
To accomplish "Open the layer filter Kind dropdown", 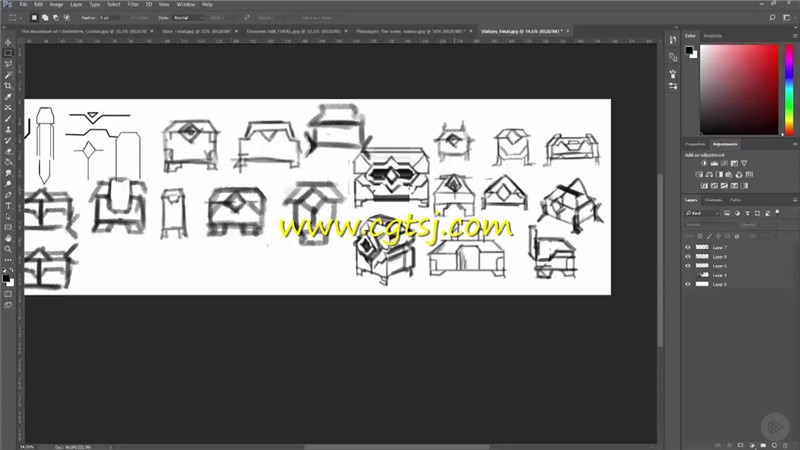I will [703, 213].
